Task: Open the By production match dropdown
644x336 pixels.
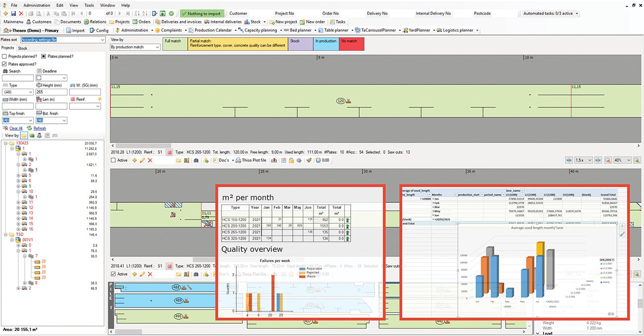Action: pyautogui.click(x=135, y=47)
